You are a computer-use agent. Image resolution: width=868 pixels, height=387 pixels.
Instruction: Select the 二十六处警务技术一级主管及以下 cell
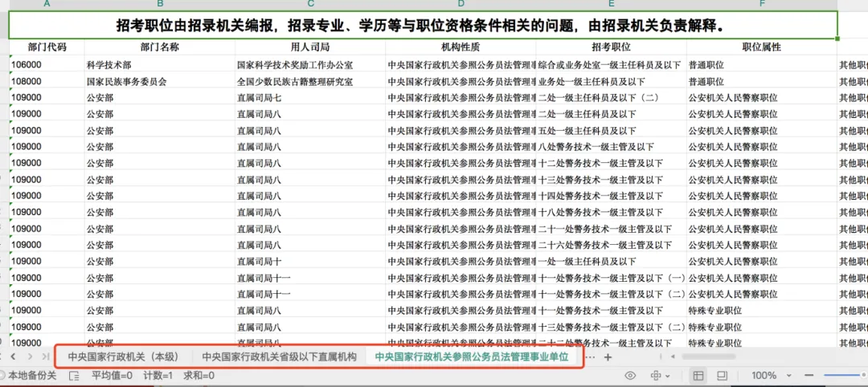pos(611,245)
